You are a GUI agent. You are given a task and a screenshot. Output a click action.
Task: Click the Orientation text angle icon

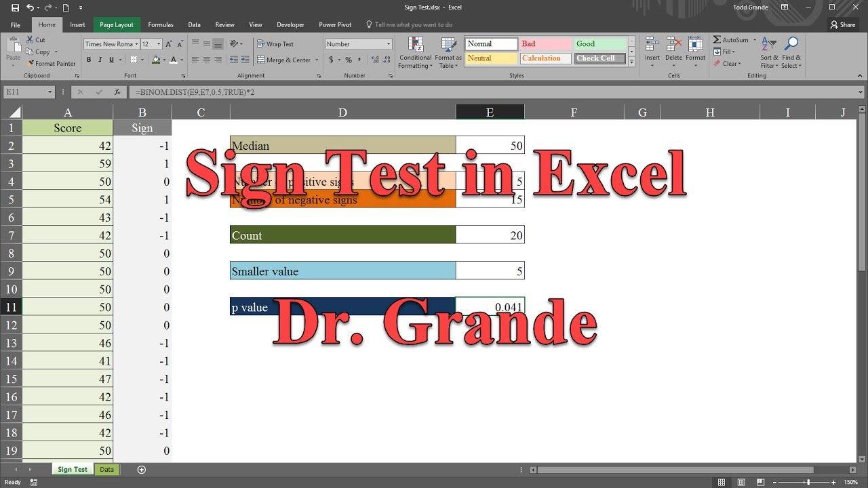(235, 43)
